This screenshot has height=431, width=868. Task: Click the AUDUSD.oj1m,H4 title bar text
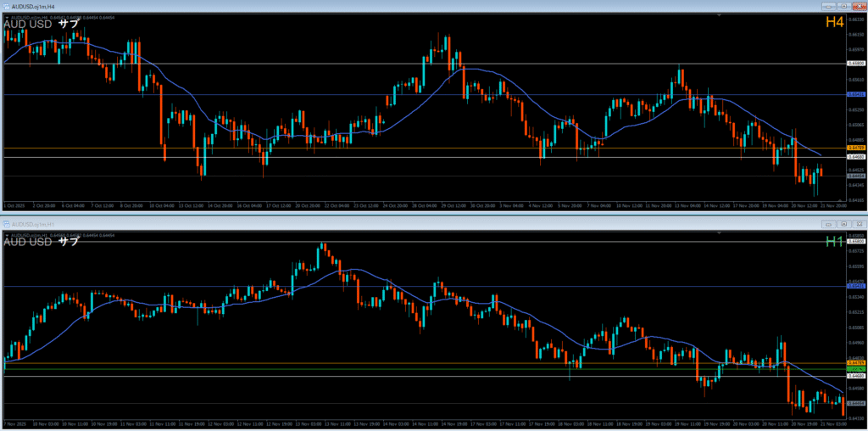click(x=31, y=5)
